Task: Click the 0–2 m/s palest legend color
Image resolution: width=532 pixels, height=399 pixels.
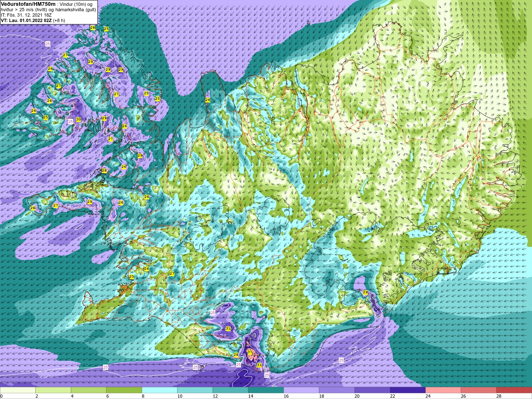Action: coord(18,390)
